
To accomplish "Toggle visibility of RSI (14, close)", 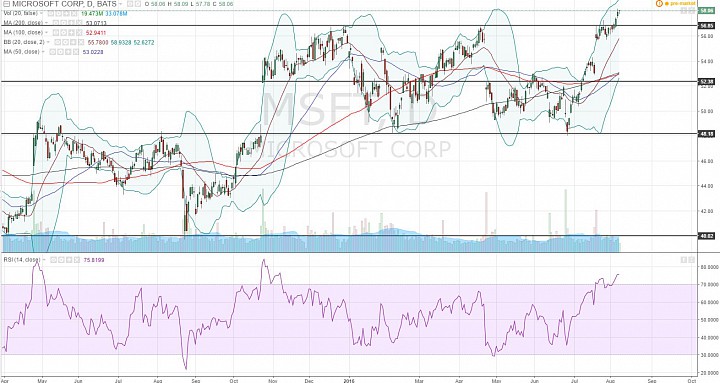I will [53, 260].
